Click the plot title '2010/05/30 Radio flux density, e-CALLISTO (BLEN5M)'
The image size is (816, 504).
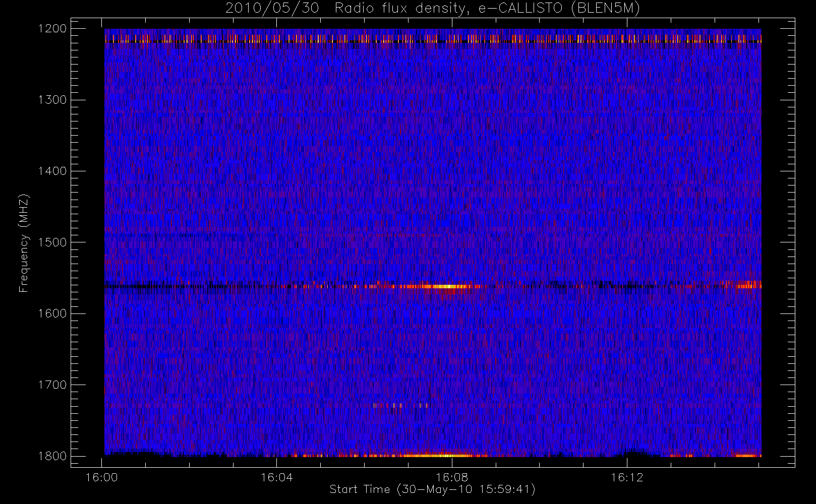click(433, 9)
